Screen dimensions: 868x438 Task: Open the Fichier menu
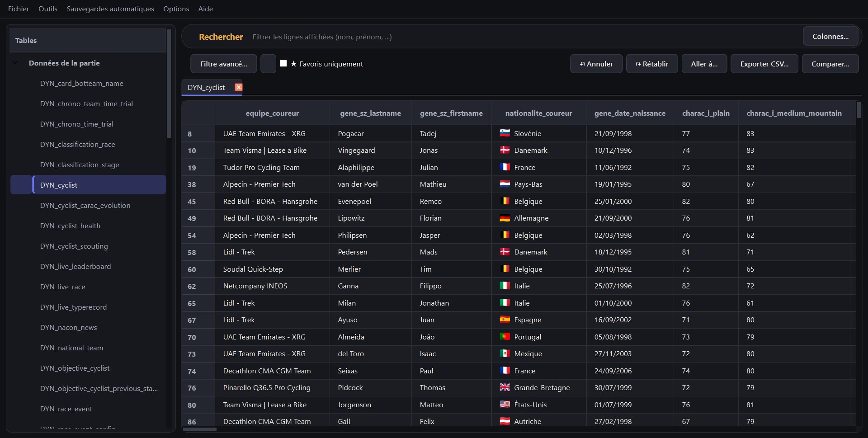(x=19, y=9)
